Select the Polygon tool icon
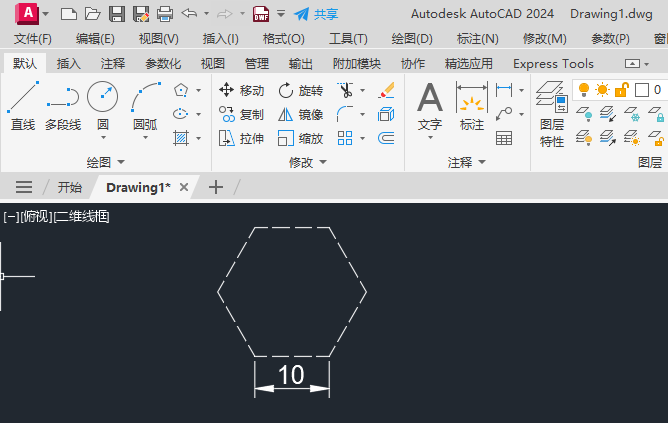The image size is (668, 423). tap(181, 90)
